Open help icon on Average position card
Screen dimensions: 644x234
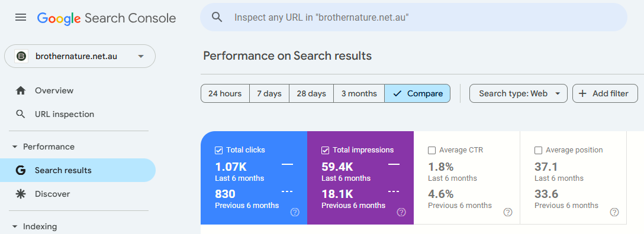[x=614, y=212]
